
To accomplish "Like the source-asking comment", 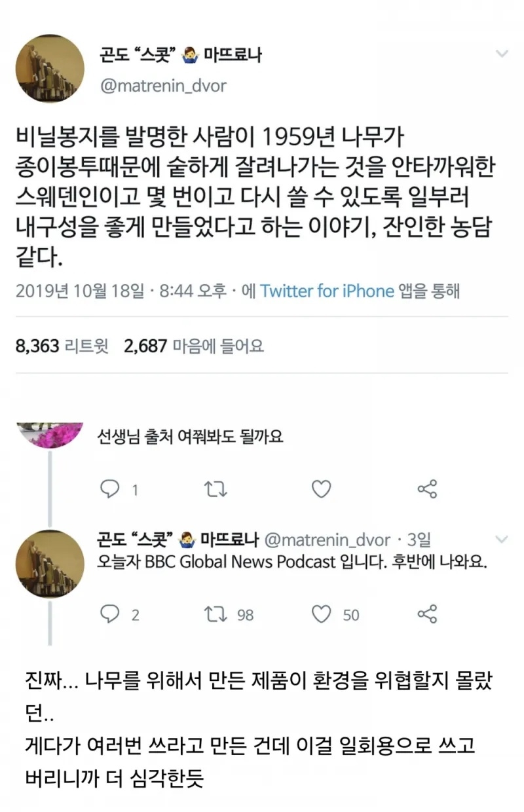I will point(321,489).
